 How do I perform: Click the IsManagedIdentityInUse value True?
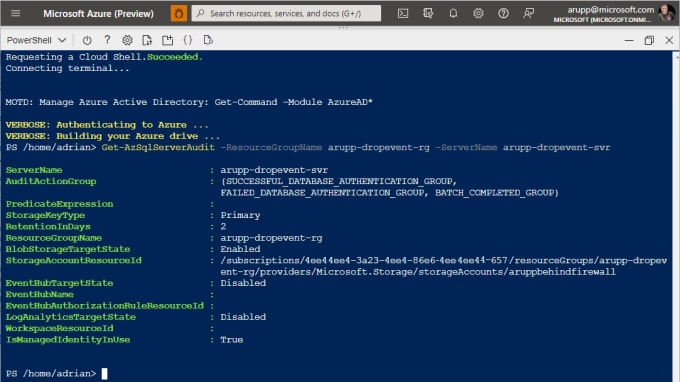[x=232, y=340]
